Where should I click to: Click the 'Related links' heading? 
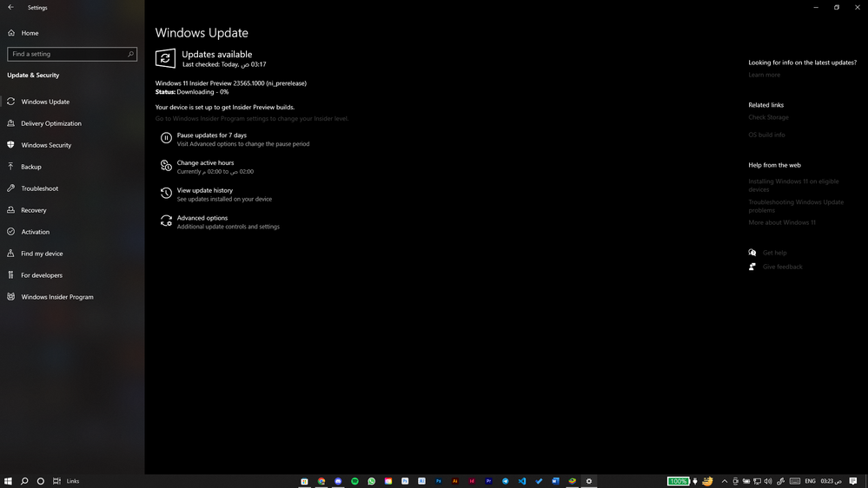click(x=766, y=104)
